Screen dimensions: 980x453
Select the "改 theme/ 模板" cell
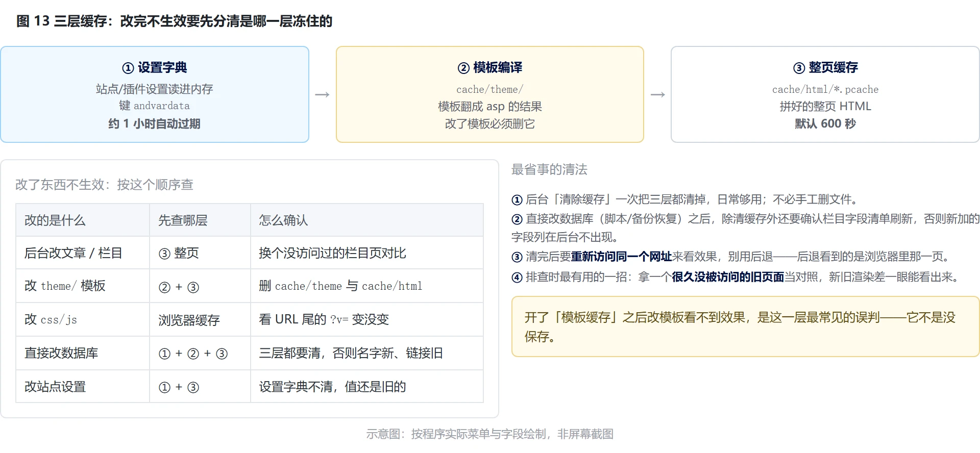83,286
